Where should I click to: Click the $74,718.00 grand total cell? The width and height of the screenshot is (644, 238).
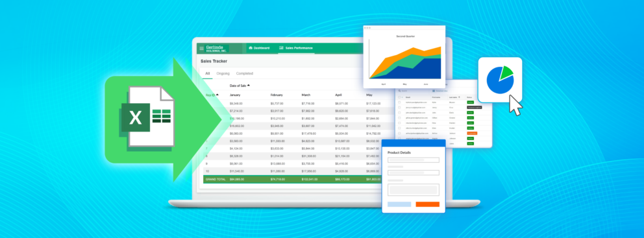[278, 180]
